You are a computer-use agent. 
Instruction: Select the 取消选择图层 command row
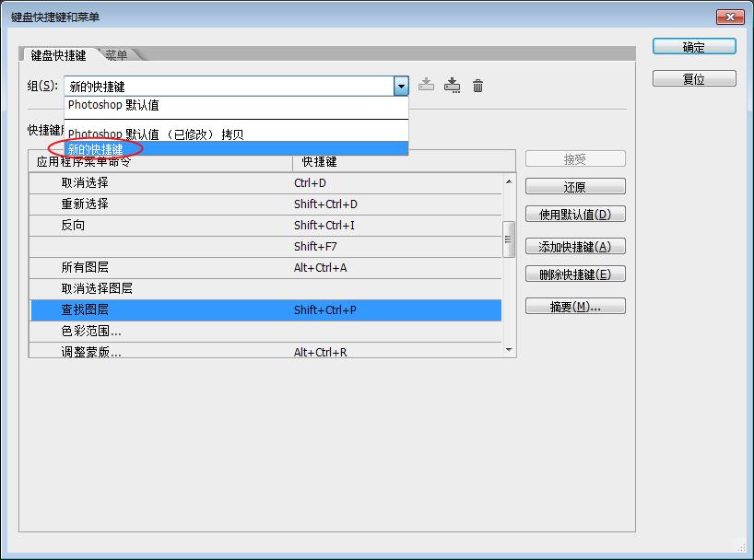[x=265, y=289]
